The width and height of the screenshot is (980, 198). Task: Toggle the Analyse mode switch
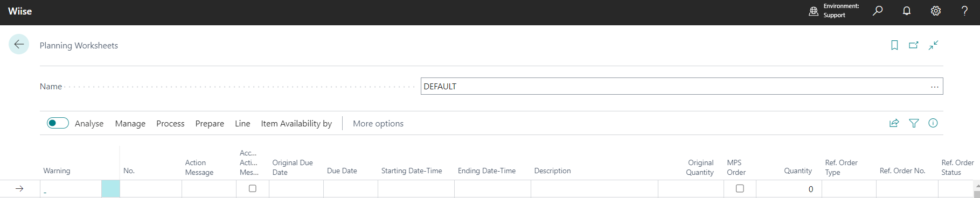pyautogui.click(x=58, y=123)
